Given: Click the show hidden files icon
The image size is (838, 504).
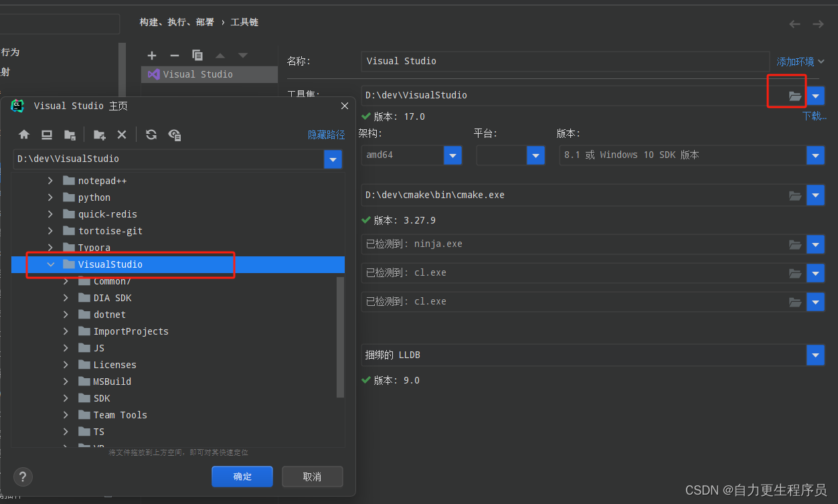Looking at the screenshot, I should [x=175, y=135].
